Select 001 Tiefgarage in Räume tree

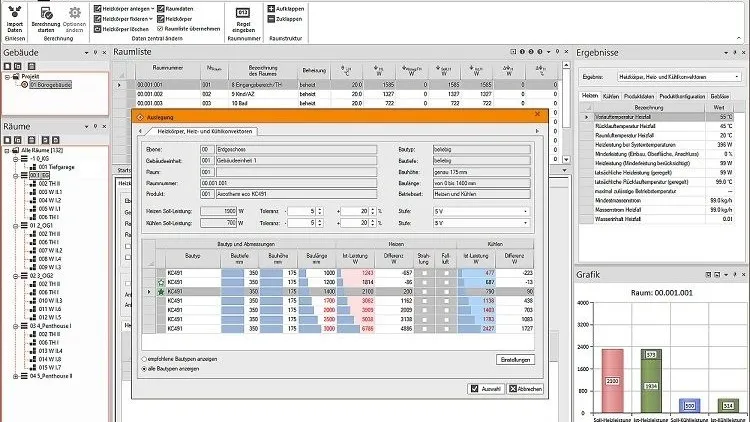pos(56,167)
